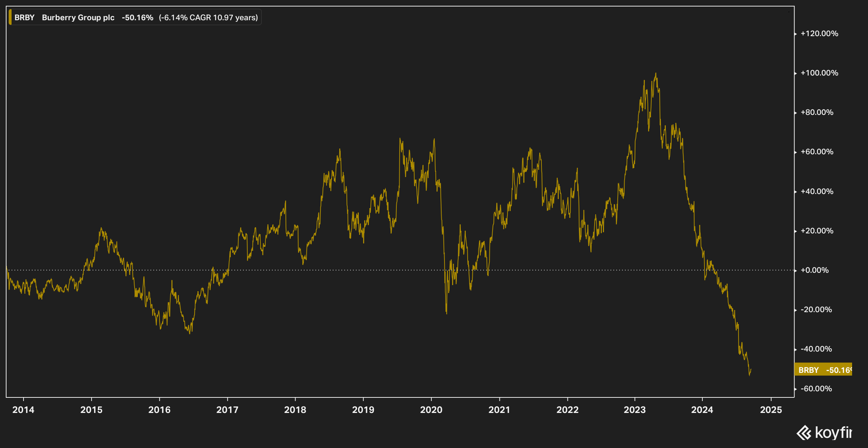Click the +100.00% y-axis label

(x=819, y=73)
